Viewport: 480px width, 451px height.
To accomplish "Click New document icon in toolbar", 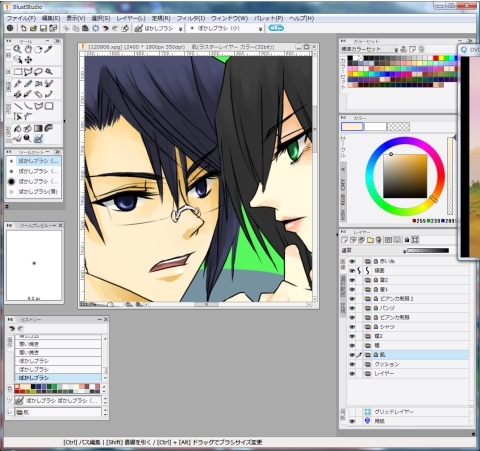I will (x=23, y=28).
